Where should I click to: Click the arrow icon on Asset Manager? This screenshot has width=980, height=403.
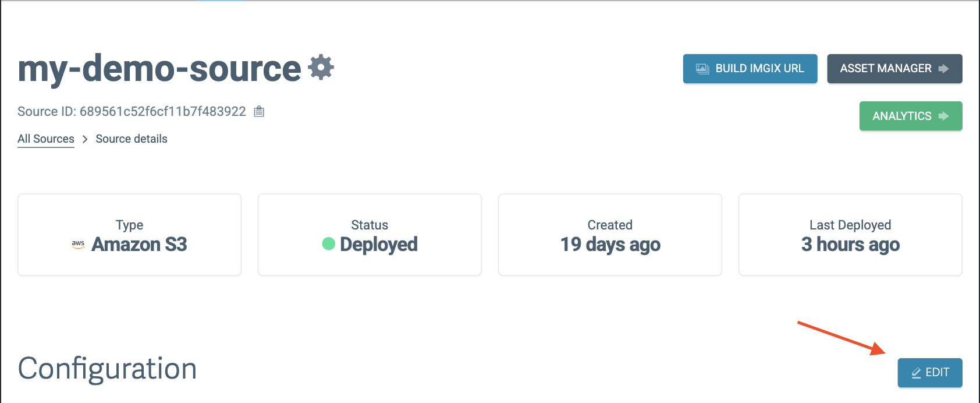click(943, 69)
